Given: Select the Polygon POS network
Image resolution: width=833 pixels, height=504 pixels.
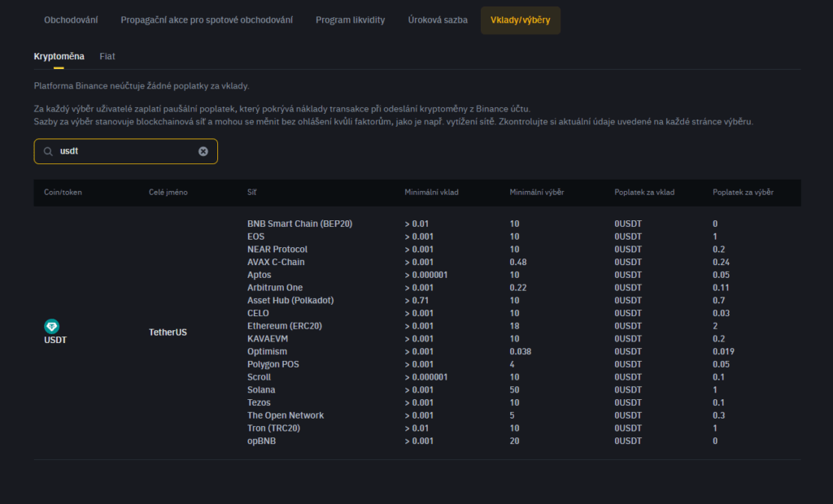Looking at the screenshot, I should 273,364.
